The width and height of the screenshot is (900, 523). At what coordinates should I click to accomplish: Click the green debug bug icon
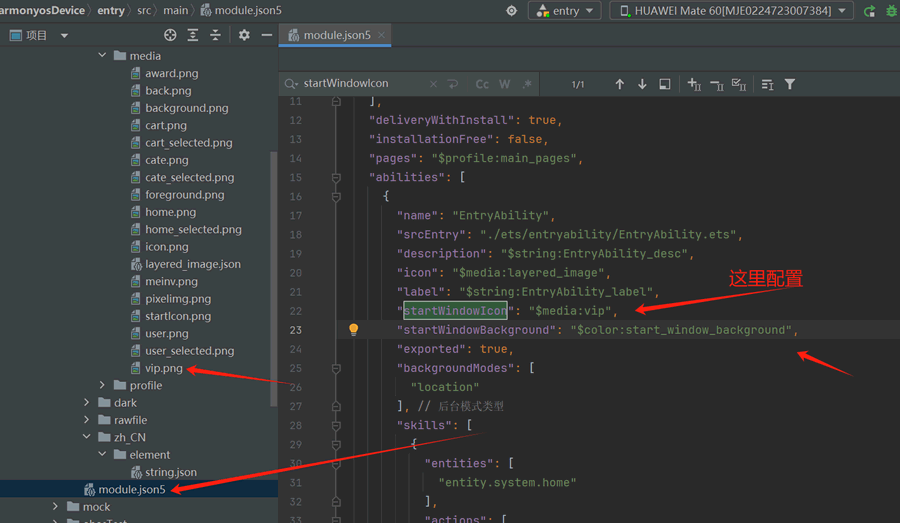click(891, 10)
